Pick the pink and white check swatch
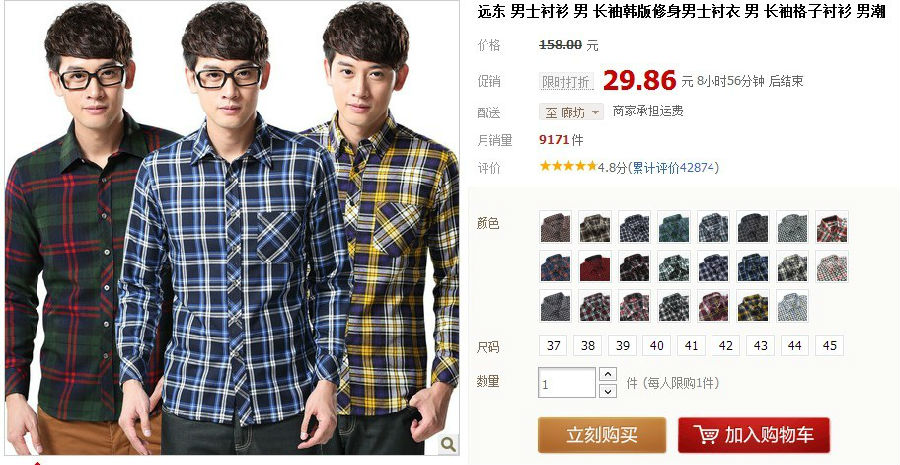This screenshot has height=465, width=900. [x=832, y=266]
